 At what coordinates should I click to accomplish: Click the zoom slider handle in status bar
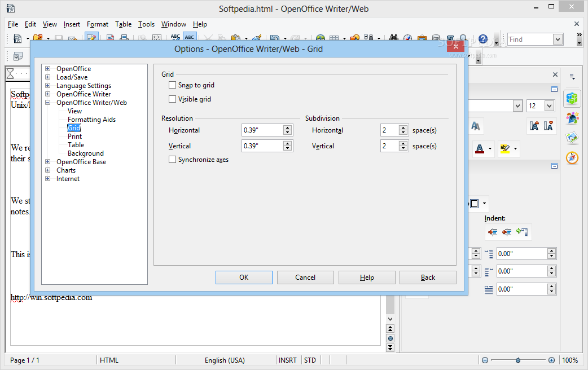pos(518,360)
